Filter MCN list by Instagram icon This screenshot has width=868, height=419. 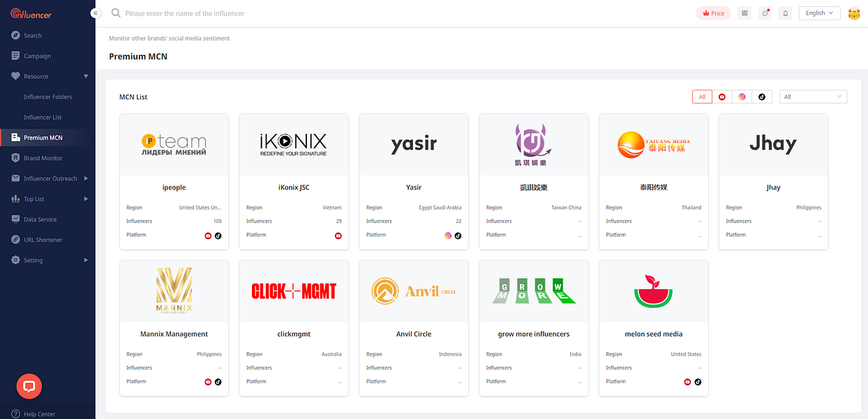pos(742,97)
